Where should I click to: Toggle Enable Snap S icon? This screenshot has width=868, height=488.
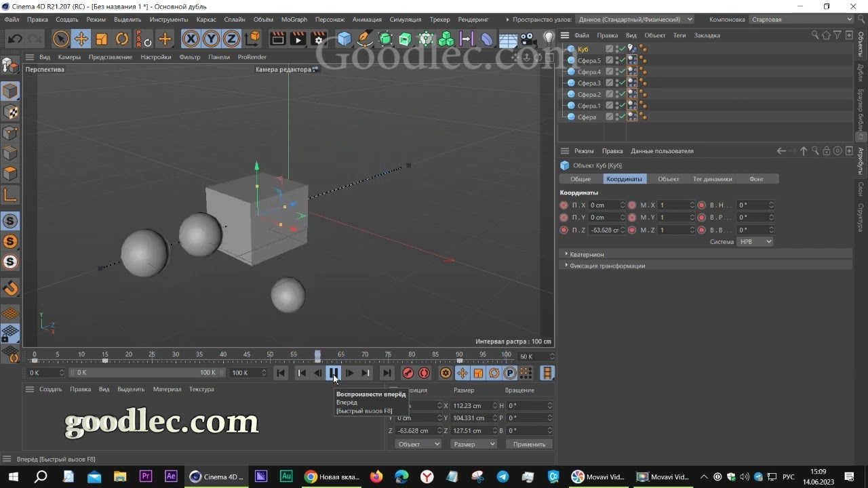pyautogui.click(x=10, y=221)
